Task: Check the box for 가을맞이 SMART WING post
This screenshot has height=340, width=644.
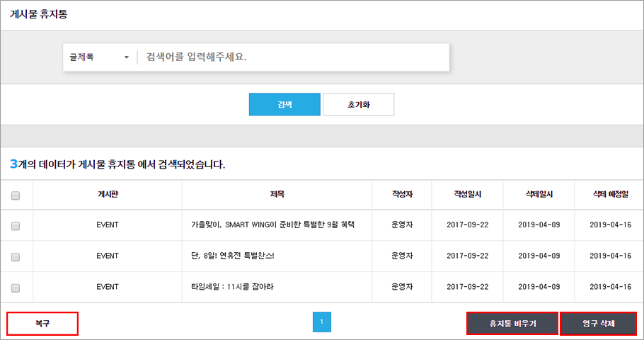Action: (x=16, y=226)
